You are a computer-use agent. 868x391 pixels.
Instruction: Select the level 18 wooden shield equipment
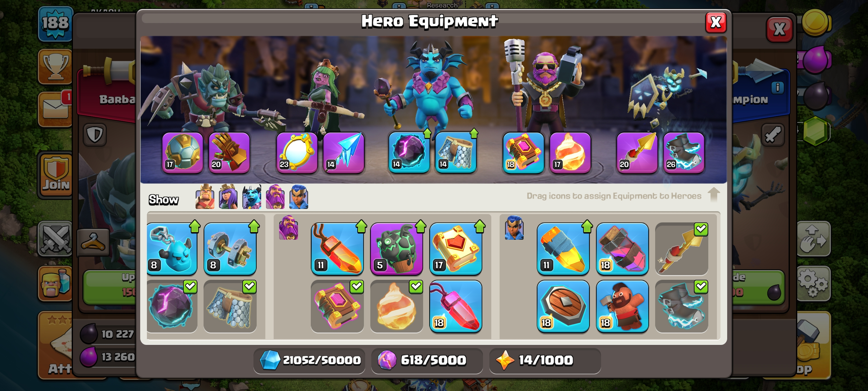[x=563, y=306]
